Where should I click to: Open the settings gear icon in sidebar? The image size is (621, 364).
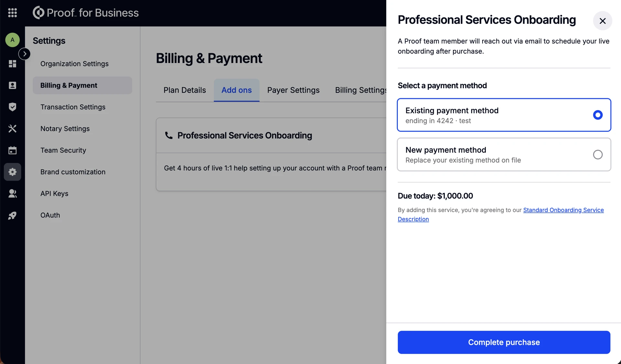12,172
